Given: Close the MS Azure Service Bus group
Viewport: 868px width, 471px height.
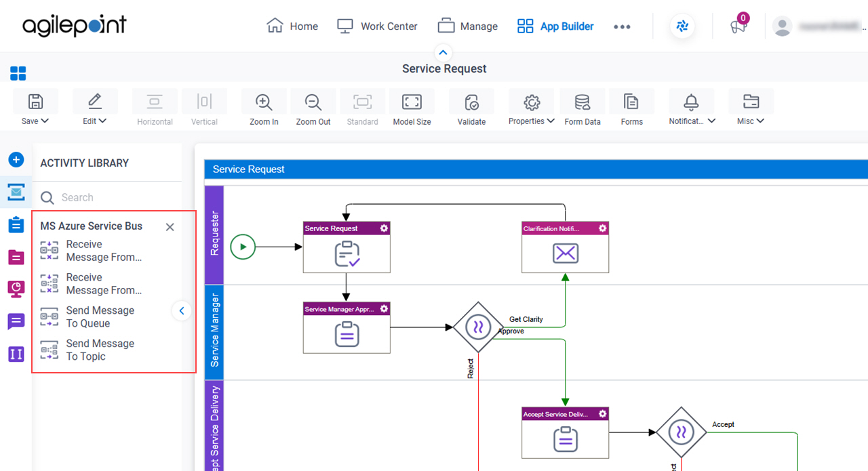Looking at the screenshot, I should click(x=170, y=227).
